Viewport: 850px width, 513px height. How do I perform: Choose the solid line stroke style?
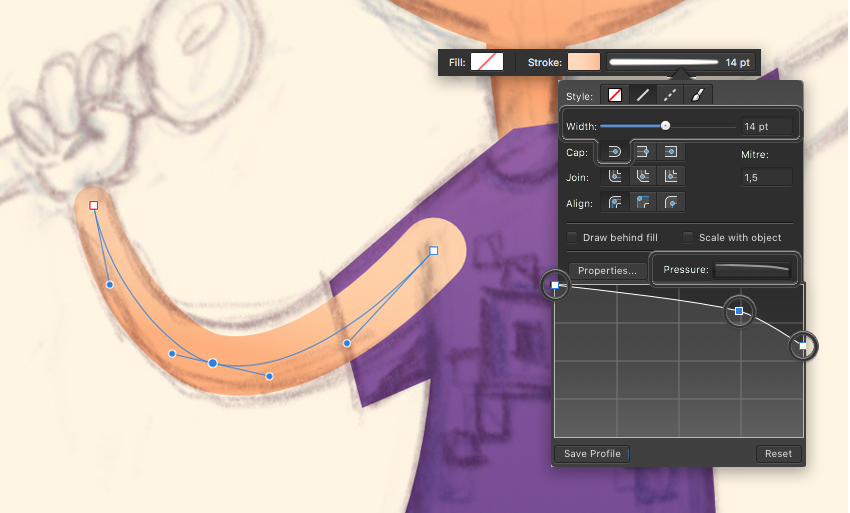pyautogui.click(x=644, y=96)
